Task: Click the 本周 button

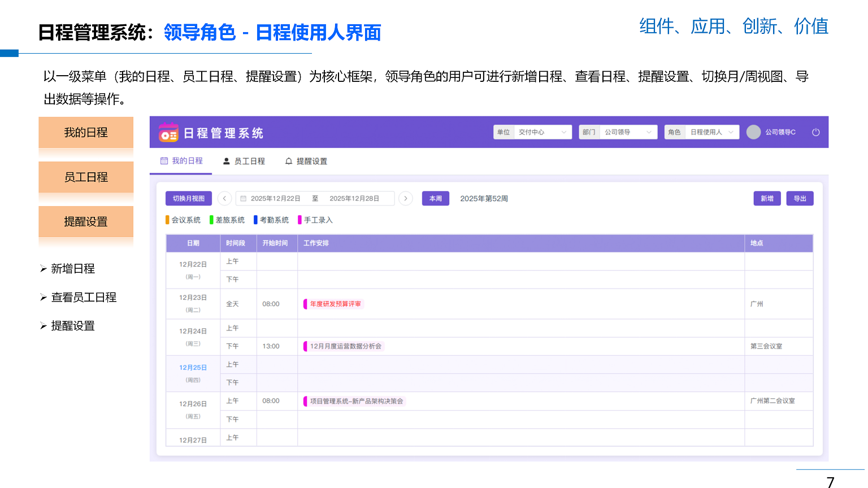Action: 435,199
